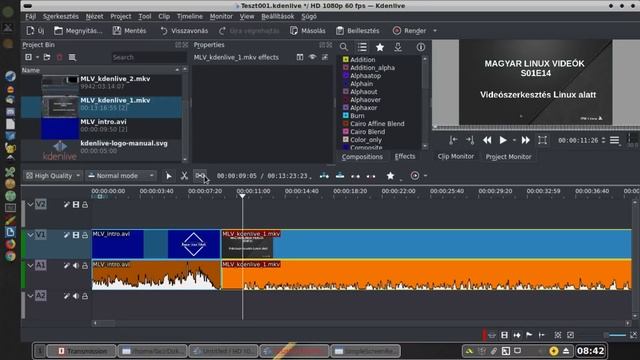The image size is (640, 360).
Task: Open Project Bin view options icon
Action: point(72,58)
